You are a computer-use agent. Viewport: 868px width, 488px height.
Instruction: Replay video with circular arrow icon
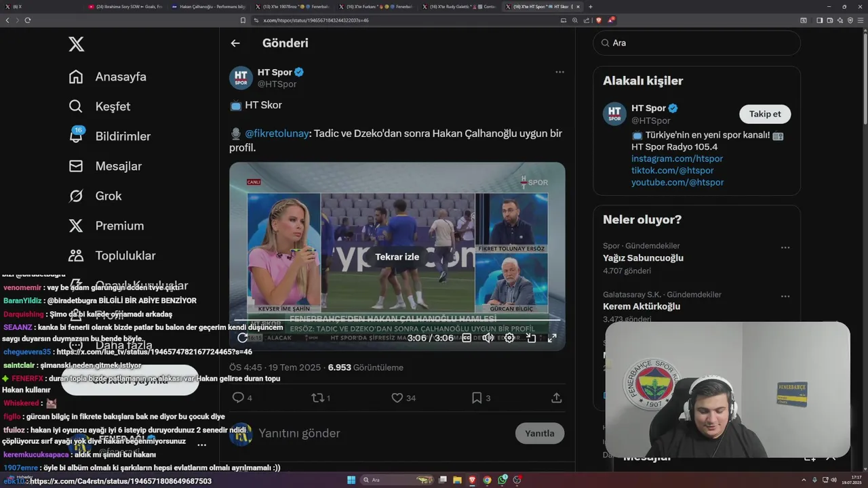point(243,338)
